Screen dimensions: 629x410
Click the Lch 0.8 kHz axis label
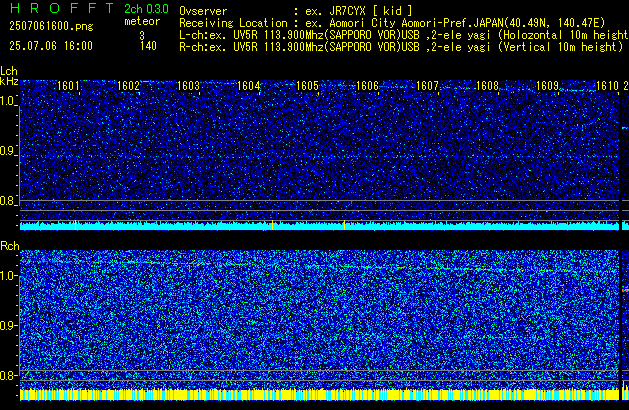tap(8, 201)
